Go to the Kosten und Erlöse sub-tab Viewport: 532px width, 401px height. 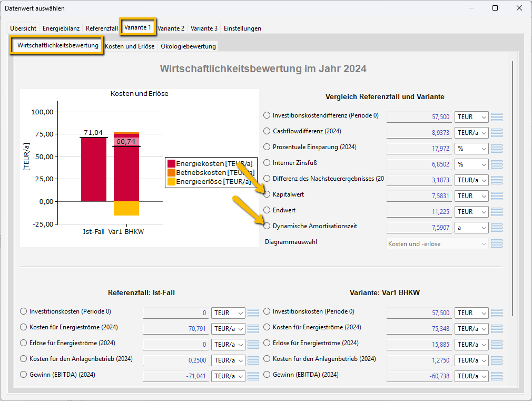click(130, 46)
